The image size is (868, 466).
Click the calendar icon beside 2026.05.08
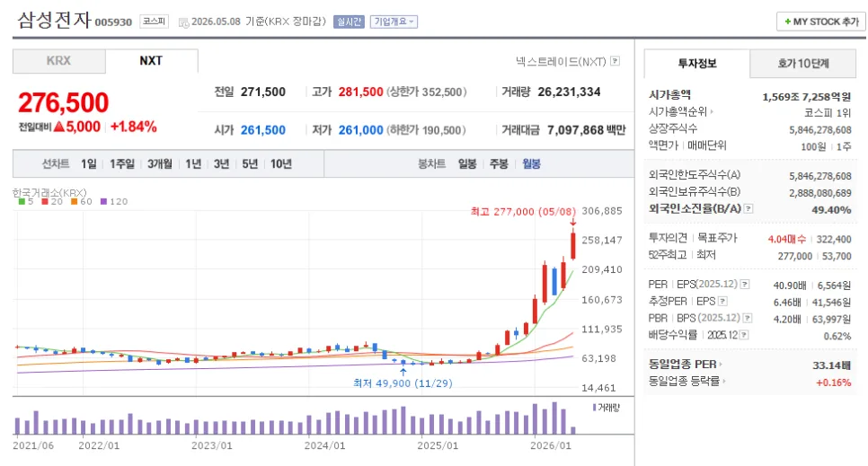[x=183, y=22]
